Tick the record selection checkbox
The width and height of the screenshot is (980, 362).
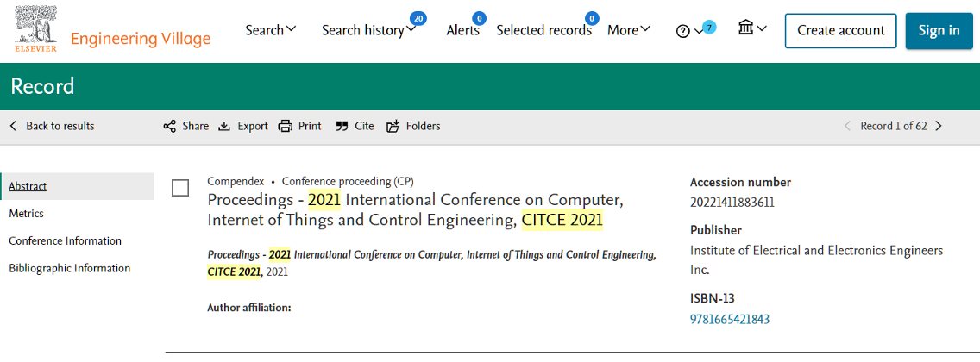click(180, 188)
